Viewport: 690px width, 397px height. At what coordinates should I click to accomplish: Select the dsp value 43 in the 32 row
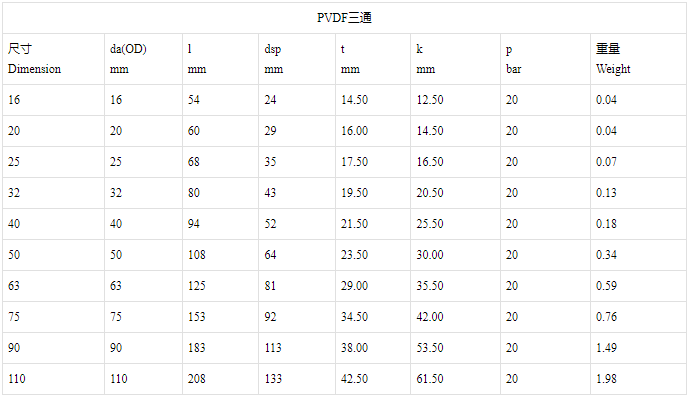tap(270, 193)
